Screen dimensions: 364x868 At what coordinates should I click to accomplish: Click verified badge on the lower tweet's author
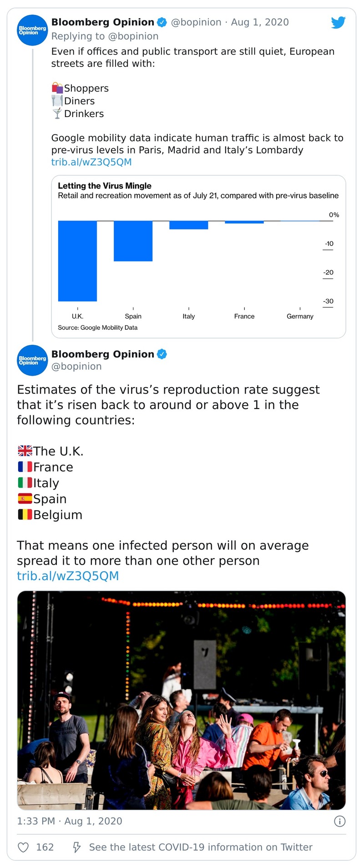coord(162,354)
